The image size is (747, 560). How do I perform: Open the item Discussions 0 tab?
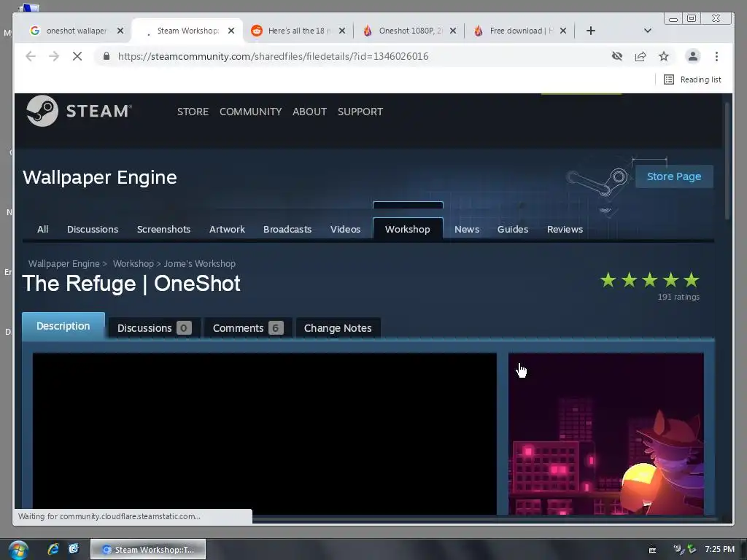click(x=154, y=328)
